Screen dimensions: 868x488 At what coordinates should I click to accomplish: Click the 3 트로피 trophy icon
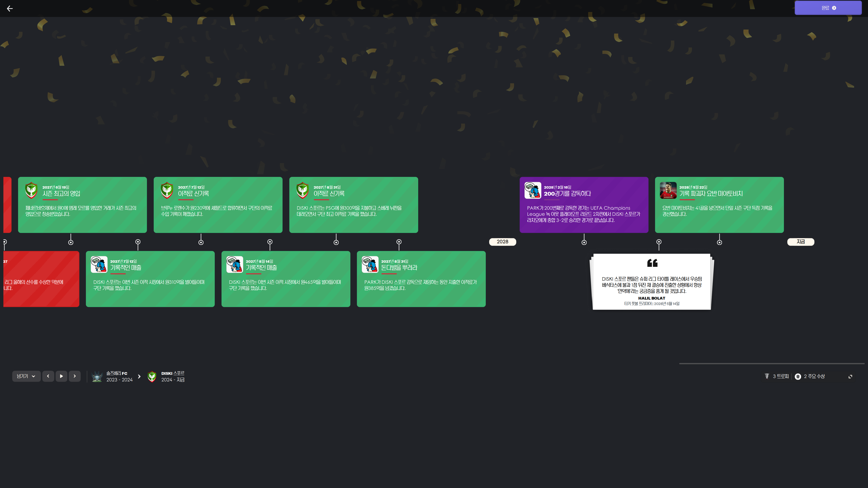click(x=767, y=376)
